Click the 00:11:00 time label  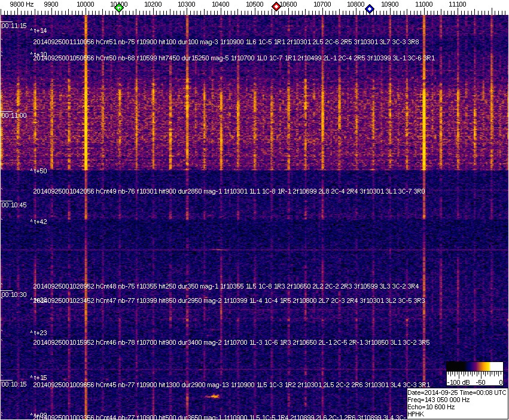pyautogui.click(x=14, y=115)
